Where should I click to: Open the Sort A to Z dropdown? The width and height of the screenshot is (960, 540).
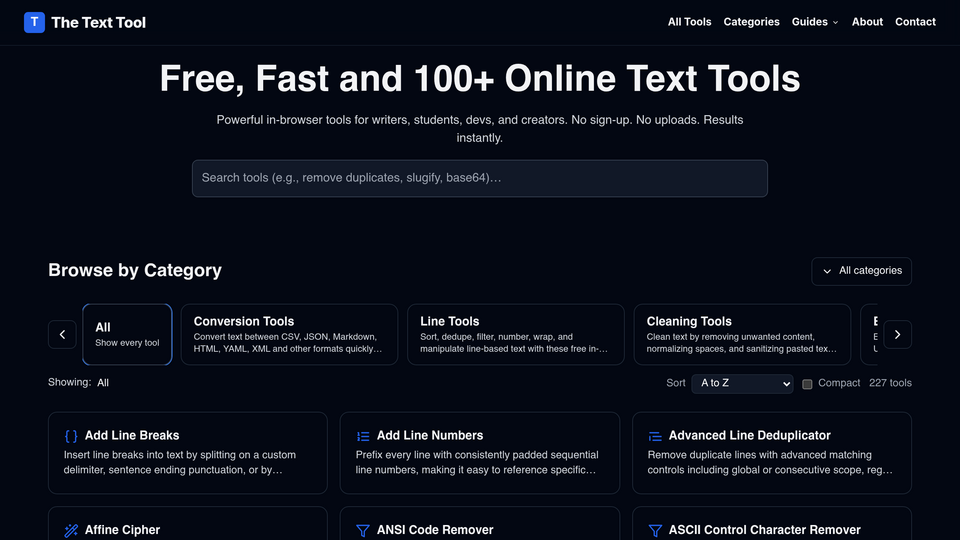[742, 383]
